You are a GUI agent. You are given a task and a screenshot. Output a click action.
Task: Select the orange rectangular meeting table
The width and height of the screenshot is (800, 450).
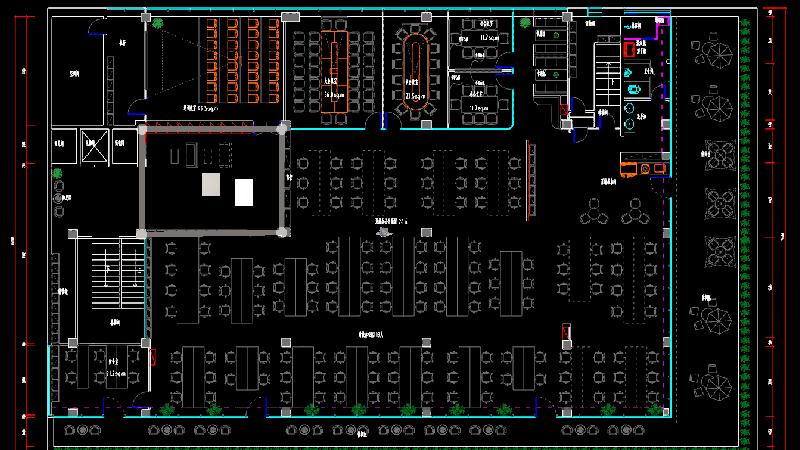click(333, 58)
